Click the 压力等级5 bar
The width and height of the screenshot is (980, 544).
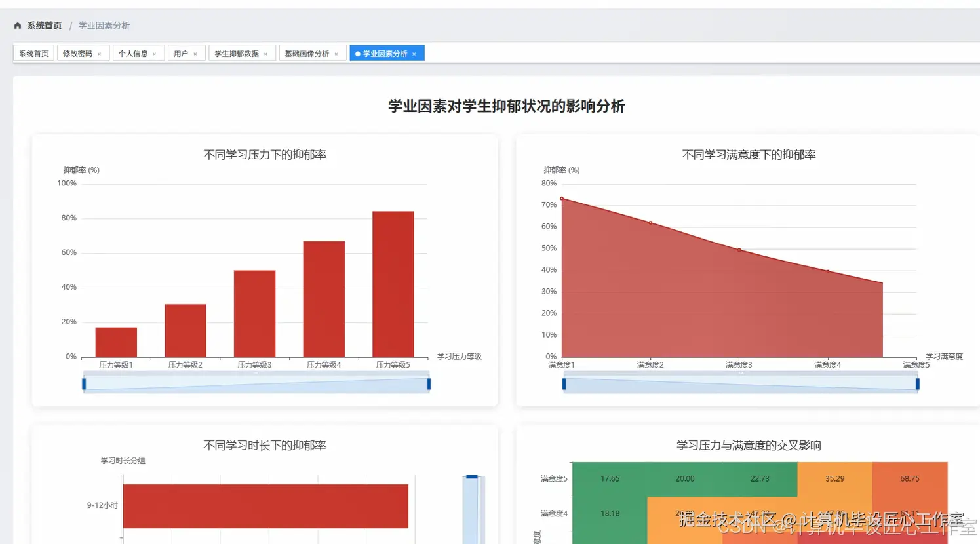tap(393, 284)
